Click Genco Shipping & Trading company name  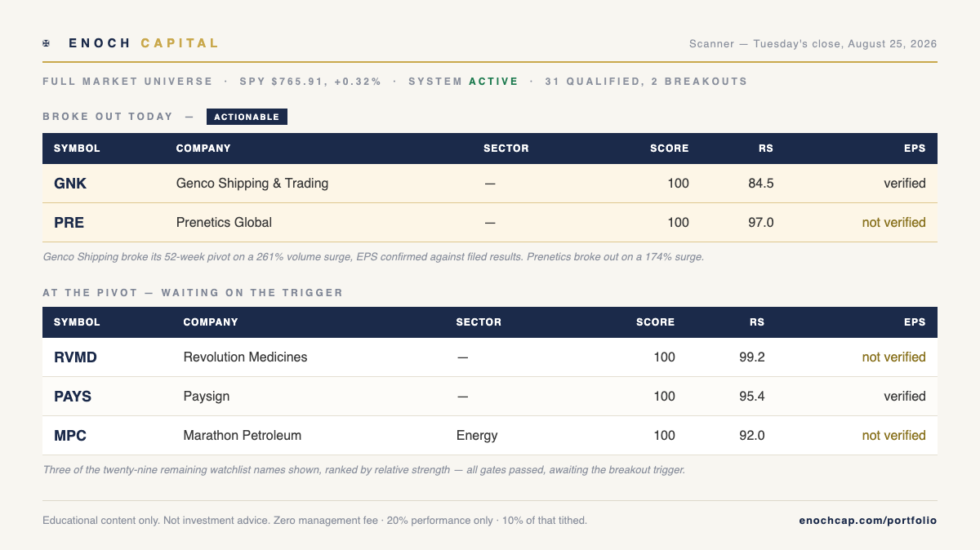click(252, 184)
